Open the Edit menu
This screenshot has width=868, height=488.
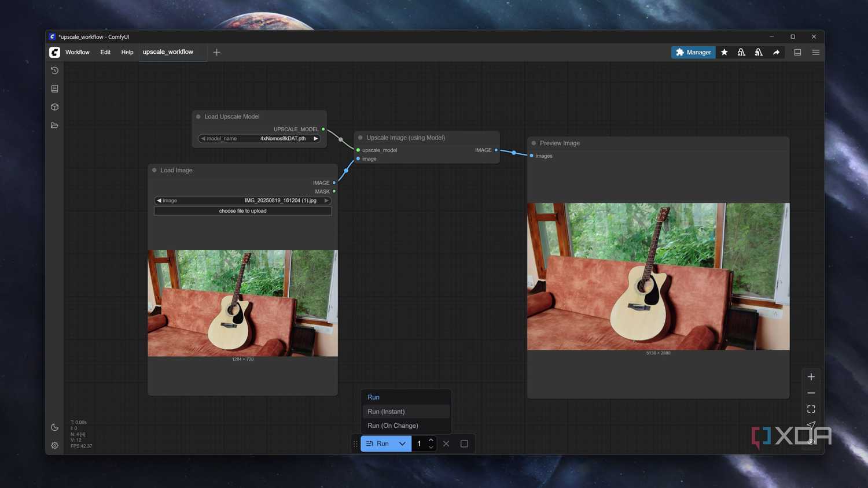click(x=105, y=52)
